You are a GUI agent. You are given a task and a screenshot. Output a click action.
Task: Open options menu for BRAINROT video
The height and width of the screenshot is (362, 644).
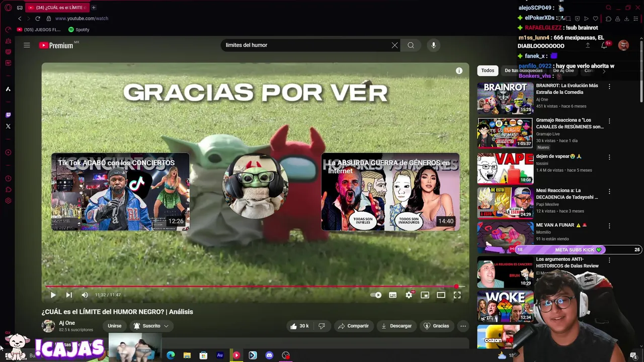click(609, 86)
